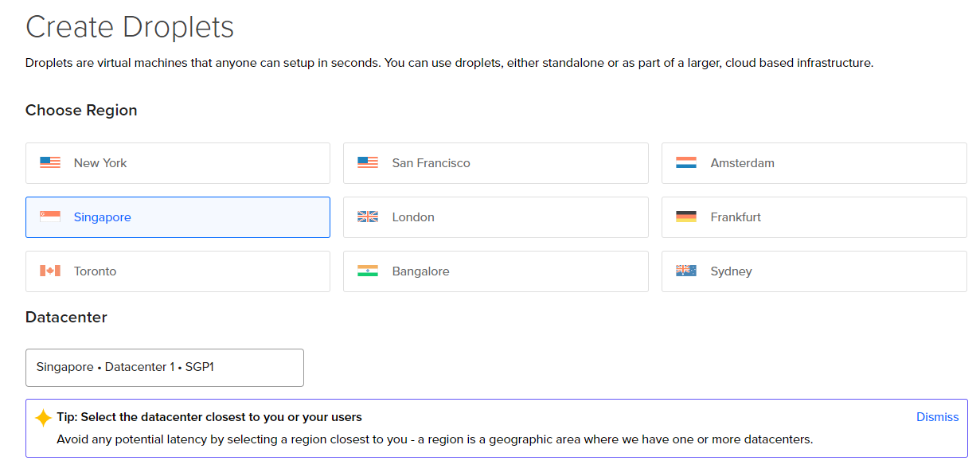The height and width of the screenshot is (476, 980).
Task: Choose the Sydney region
Action: [x=814, y=271]
